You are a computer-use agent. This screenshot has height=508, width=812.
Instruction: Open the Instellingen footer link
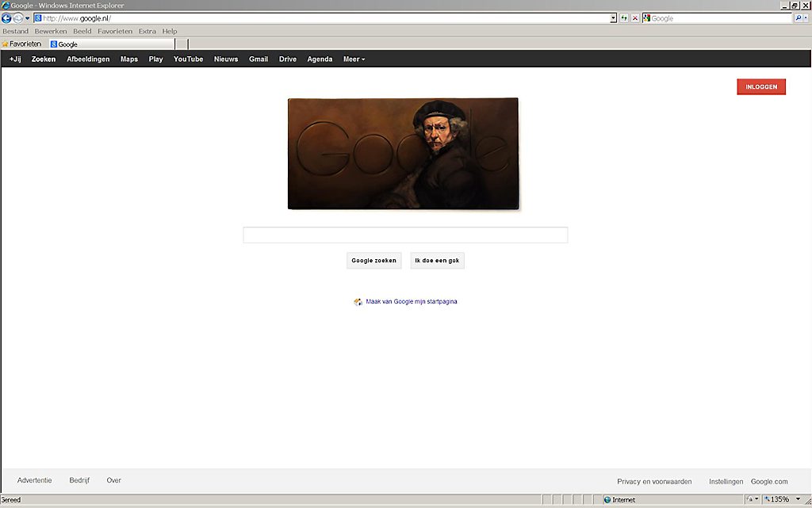click(726, 482)
